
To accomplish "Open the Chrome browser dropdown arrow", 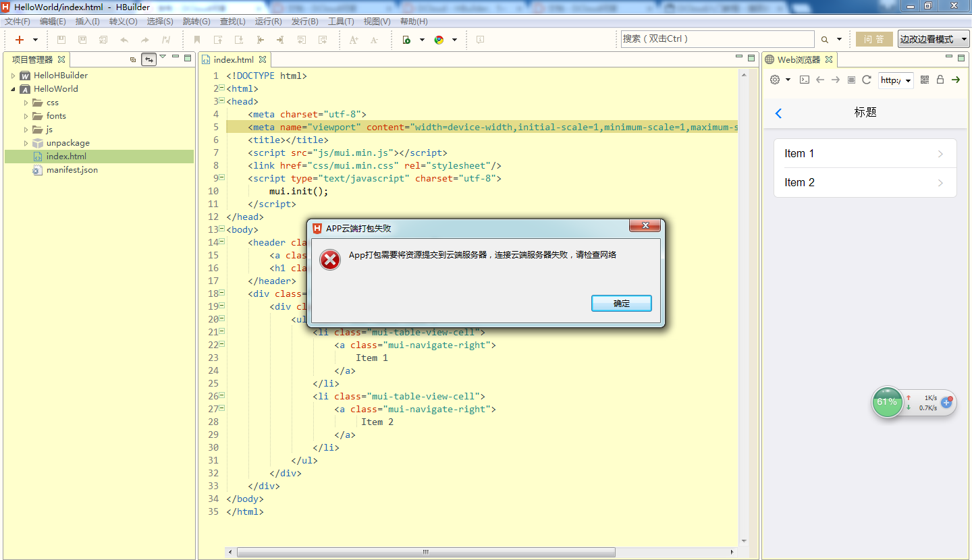I will point(454,40).
